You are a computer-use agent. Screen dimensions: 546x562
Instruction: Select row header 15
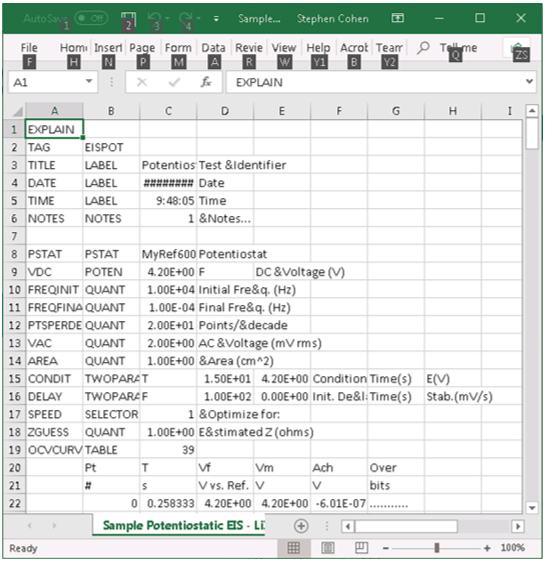pos(15,378)
